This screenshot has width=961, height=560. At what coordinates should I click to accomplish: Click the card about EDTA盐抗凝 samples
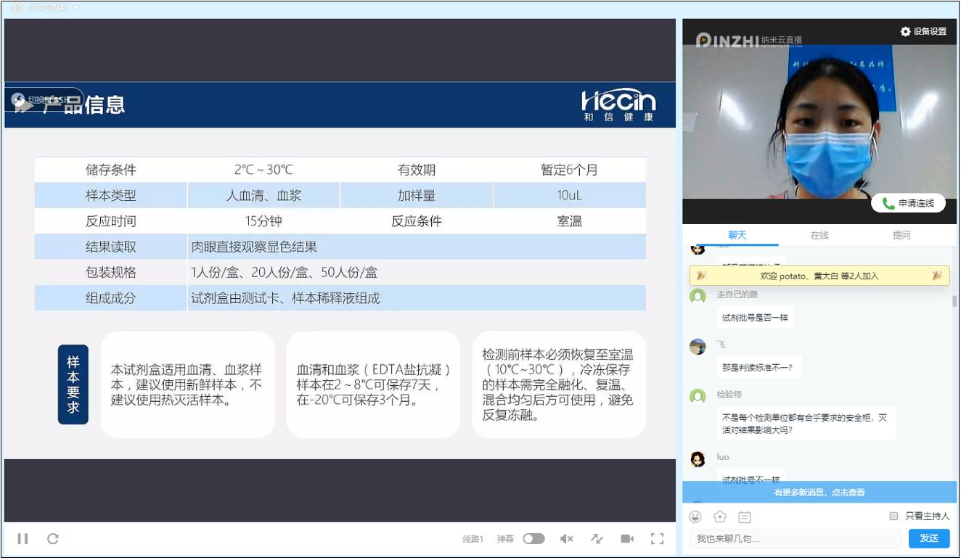tap(373, 384)
